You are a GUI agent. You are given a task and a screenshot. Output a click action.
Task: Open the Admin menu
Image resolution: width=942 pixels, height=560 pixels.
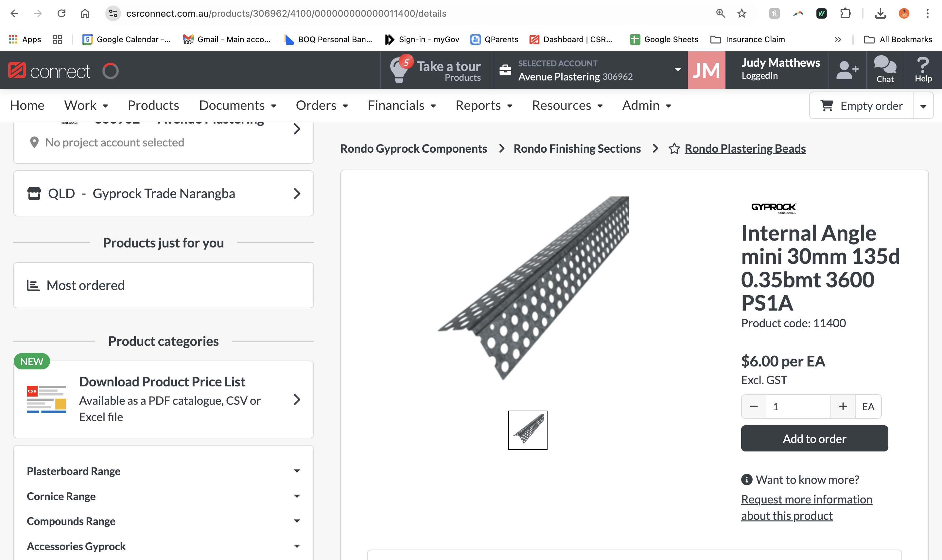pyautogui.click(x=646, y=105)
